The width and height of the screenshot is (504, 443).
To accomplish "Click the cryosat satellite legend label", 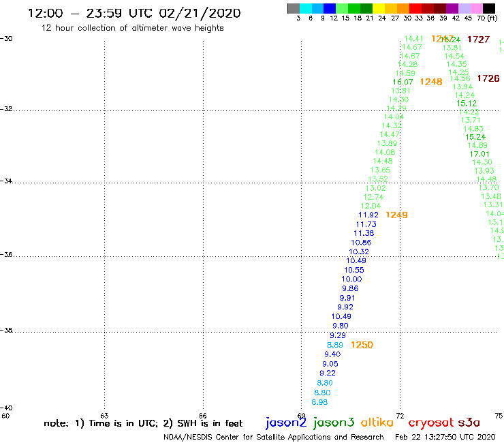I will coord(431,423).
